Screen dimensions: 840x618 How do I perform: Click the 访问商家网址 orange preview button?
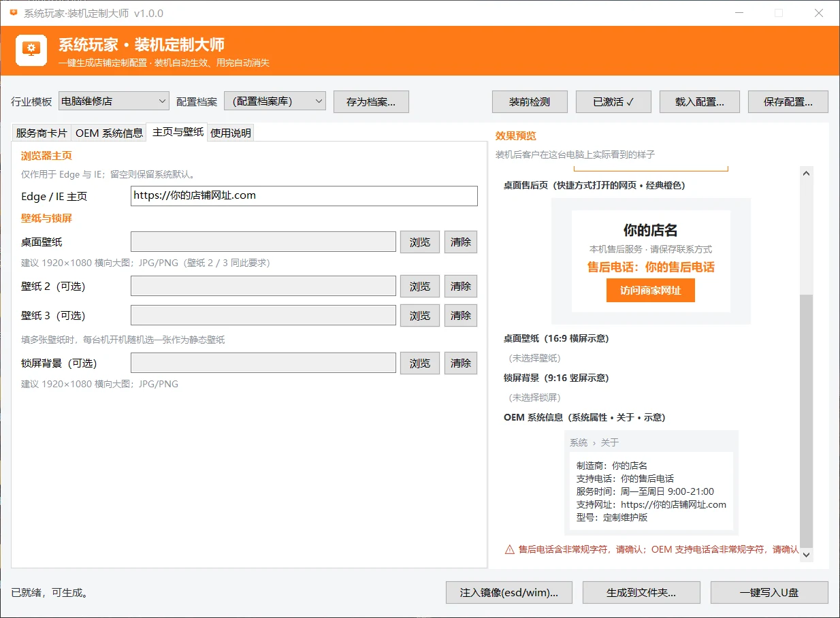(651, 291)
